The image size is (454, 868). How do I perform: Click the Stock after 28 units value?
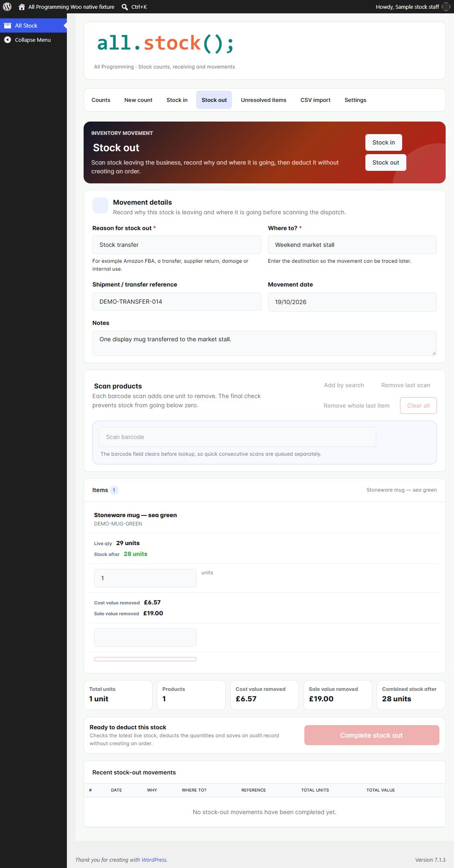pos(135,554)
